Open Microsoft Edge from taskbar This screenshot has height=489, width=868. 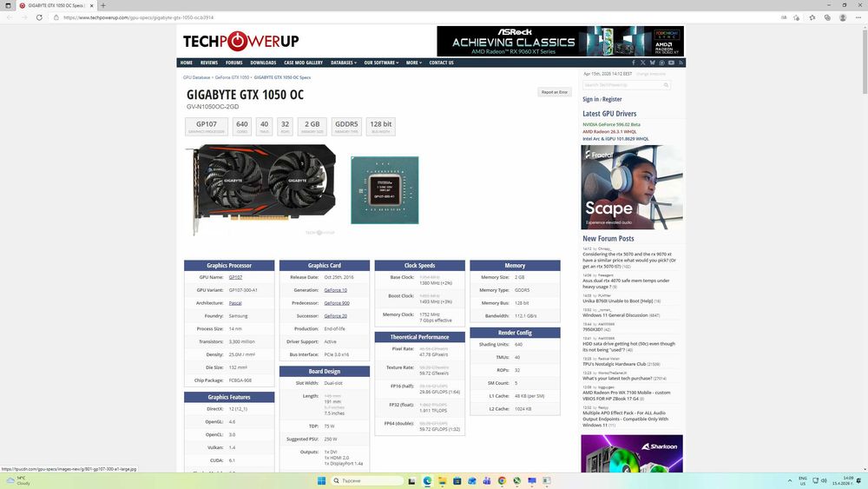pyautogui.click(x=427, y=480)
